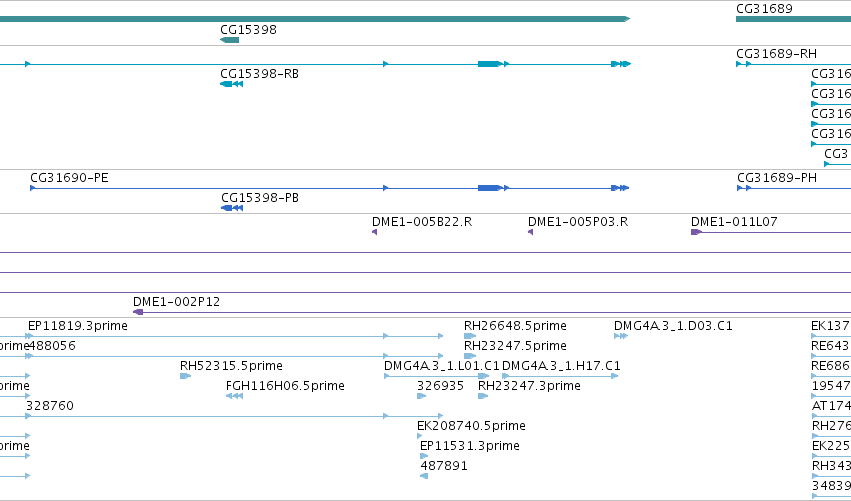
Task: Open the CG31689-RH transcript label
Action: (x=776, y=54)
